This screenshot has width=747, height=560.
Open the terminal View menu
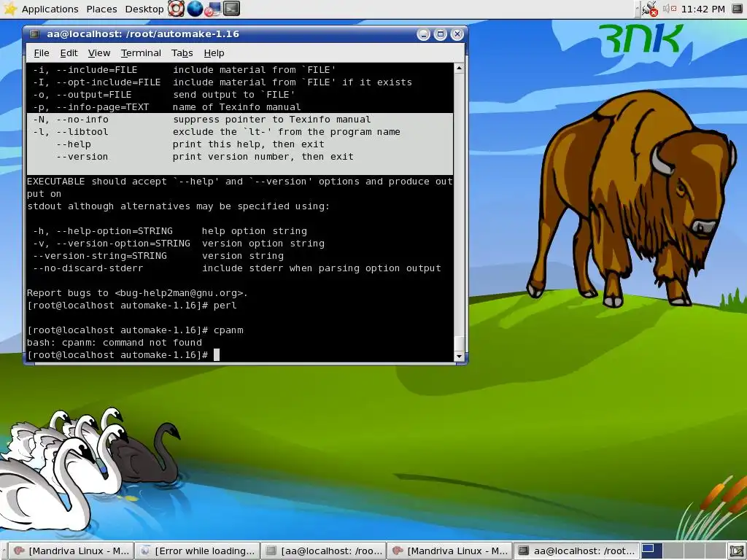click(x=99, y=52)
